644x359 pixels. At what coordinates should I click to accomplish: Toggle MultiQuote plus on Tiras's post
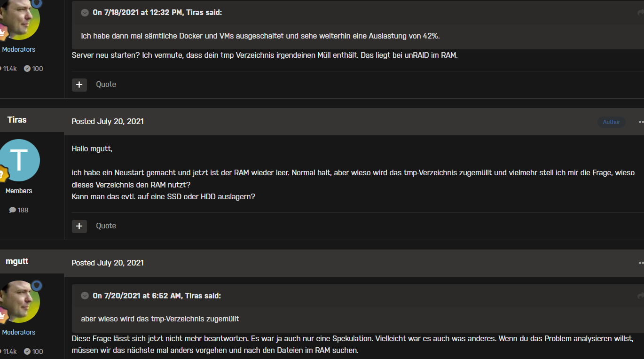(79, 226)
